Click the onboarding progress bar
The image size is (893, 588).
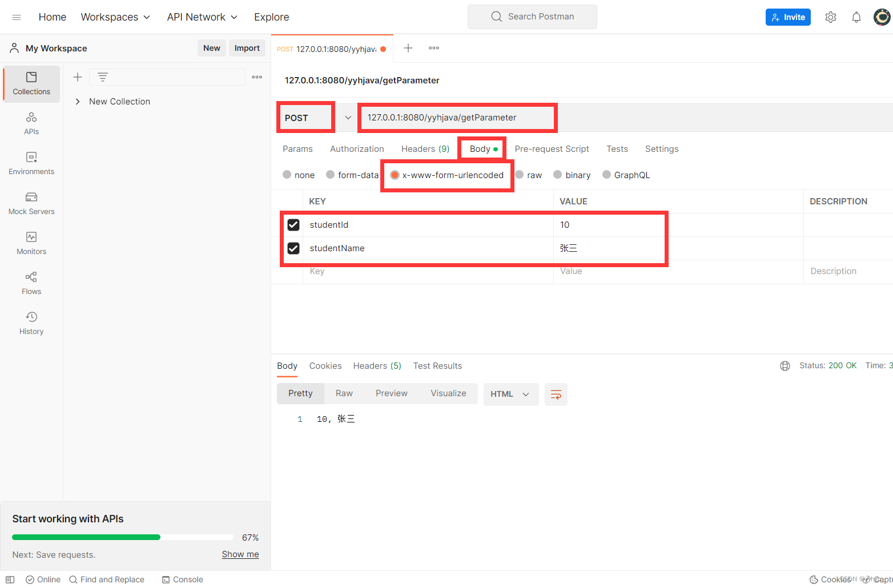tap(123, 537)
